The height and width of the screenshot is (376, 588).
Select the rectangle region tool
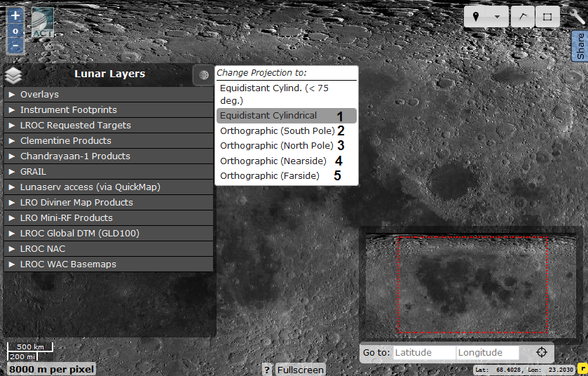[547, 17]
